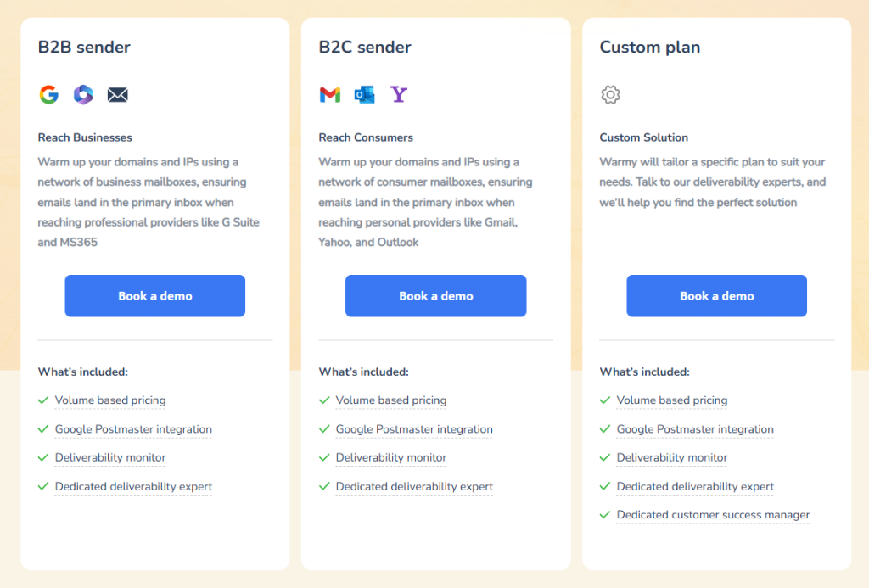Book a demo for the B2B sender plan
Screen dimensions: 869x588
pos(154,295)
